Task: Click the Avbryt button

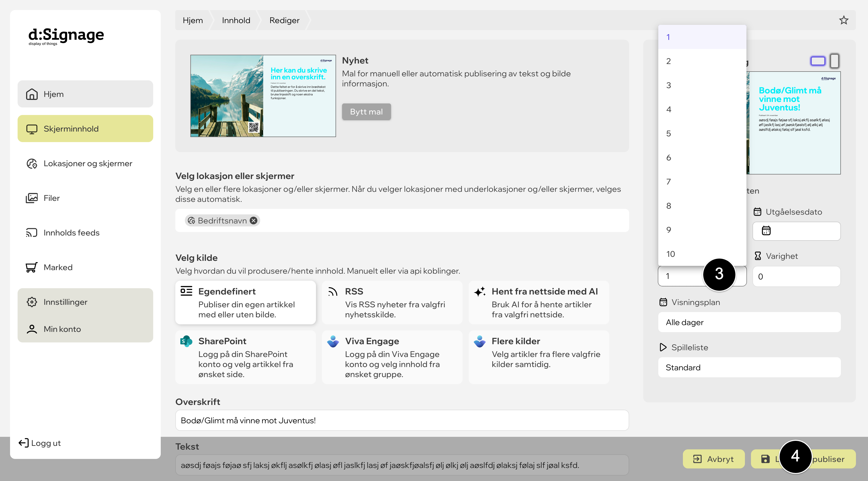Action: [714, 459]
